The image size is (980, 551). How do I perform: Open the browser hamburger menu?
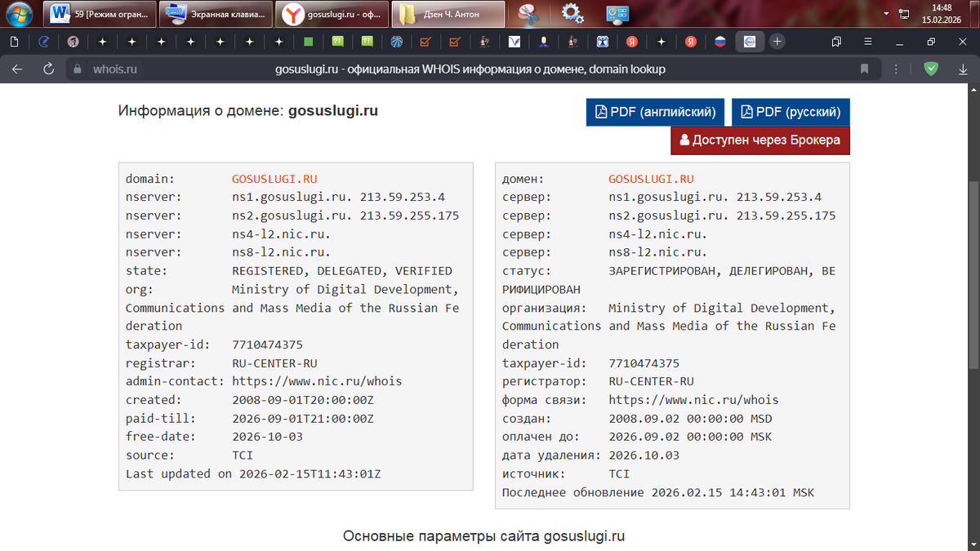point(868,41)
